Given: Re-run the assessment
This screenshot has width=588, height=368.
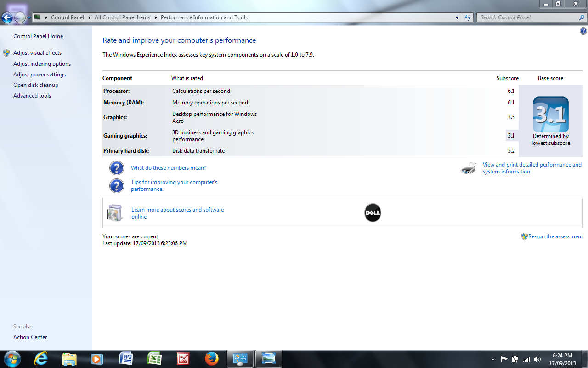Looking at the screenshot, I should coord(555,236).
